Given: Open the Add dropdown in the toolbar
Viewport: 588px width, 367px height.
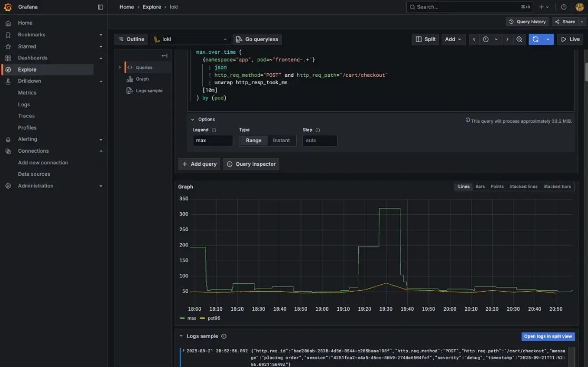Looking at the screenshot, I should coord(454,39).
